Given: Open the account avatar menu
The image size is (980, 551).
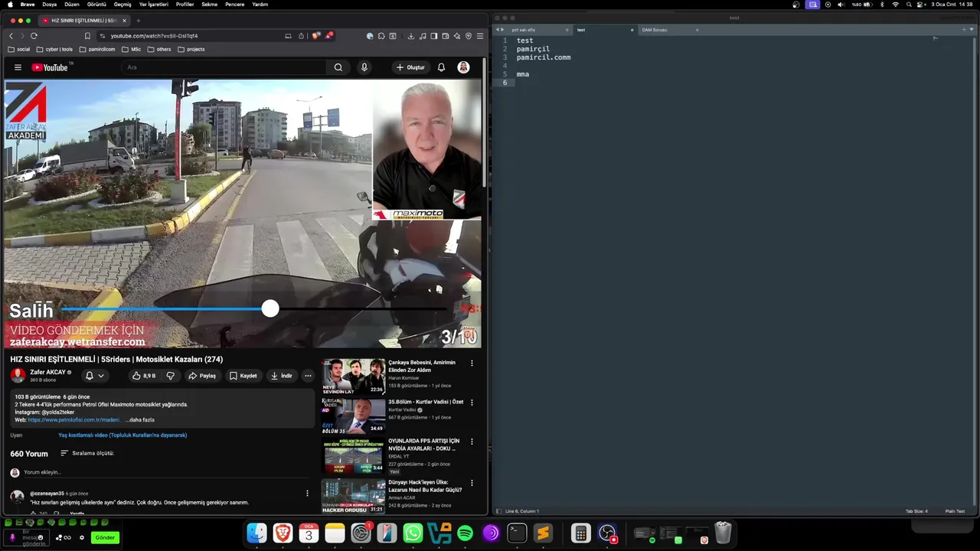Looking at the screenshot, I should pos(463,67).
